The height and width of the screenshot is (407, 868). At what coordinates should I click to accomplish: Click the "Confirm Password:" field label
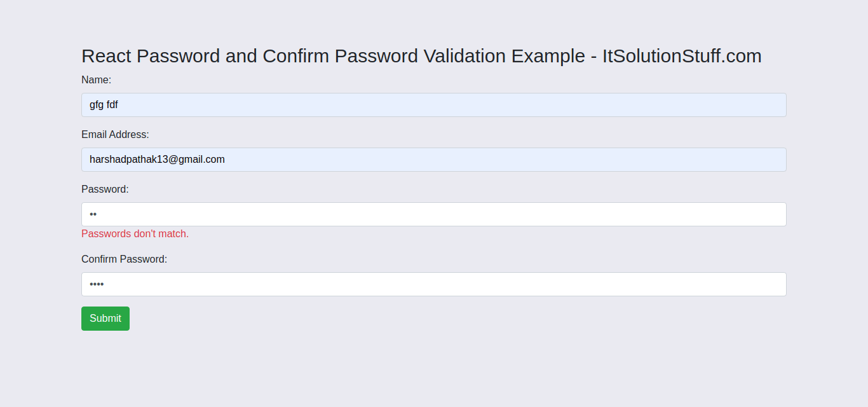[124, 259]
